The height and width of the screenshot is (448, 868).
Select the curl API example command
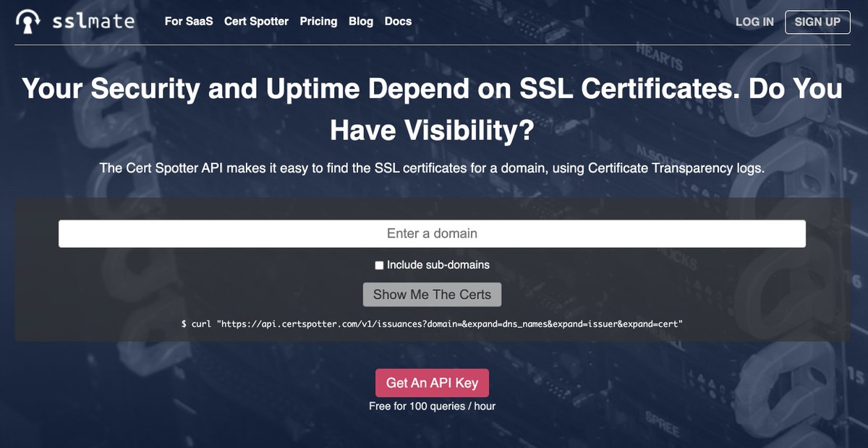coord(432,324)
